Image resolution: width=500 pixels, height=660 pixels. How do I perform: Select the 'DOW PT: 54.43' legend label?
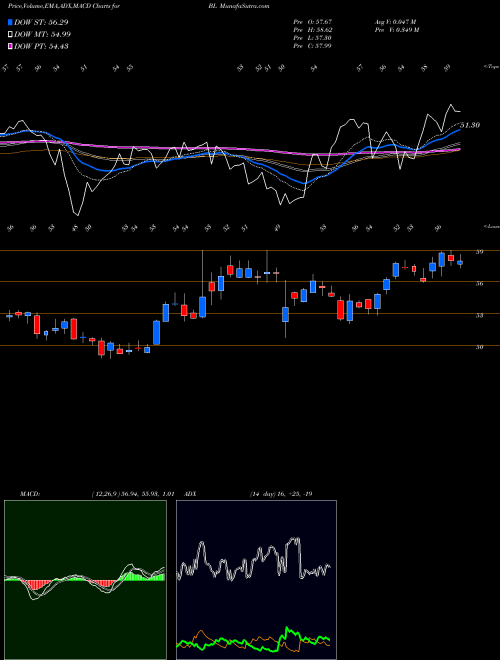(41, 46)
